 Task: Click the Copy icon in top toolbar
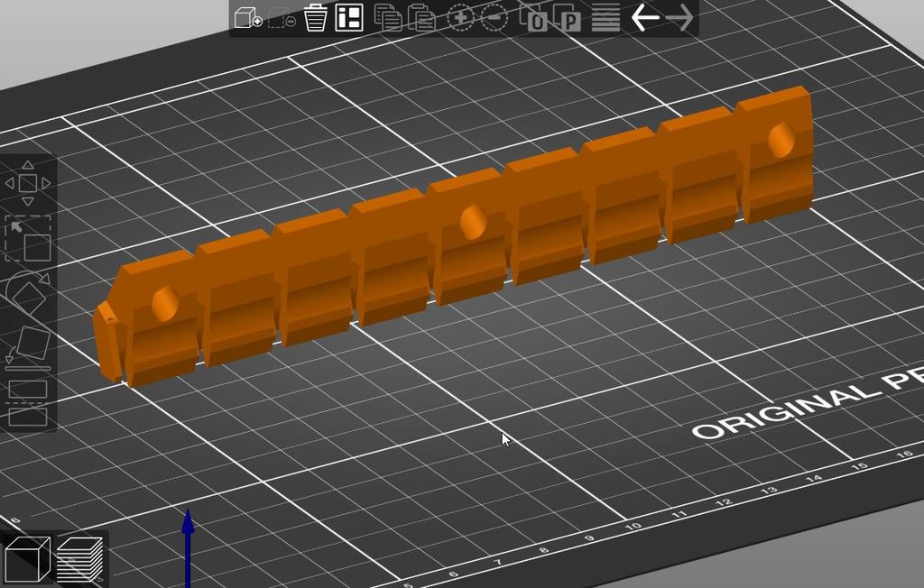(x=388, y=18)
